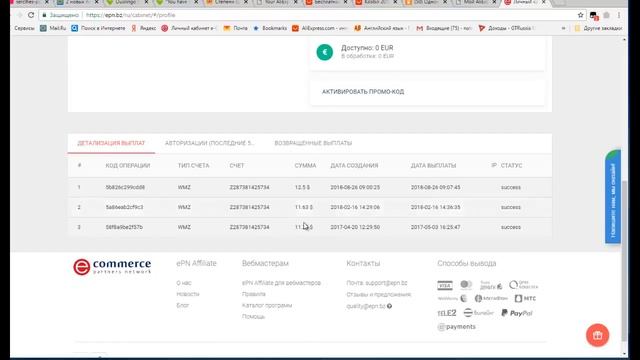The width and height of the screenshot is (640, 360).
Task: Click the ePayments logo
Action: (x=456, y=327)
